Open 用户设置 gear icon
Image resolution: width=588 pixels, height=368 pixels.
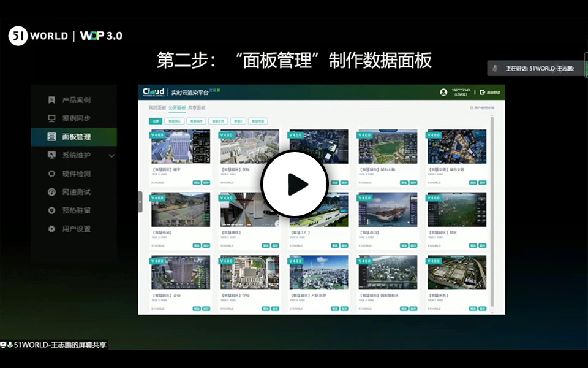coord(51,229)
